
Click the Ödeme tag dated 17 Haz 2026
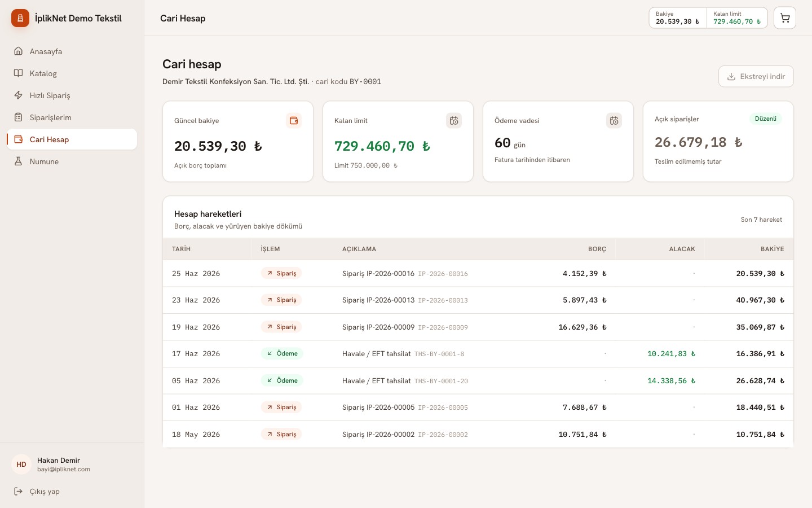282,353
